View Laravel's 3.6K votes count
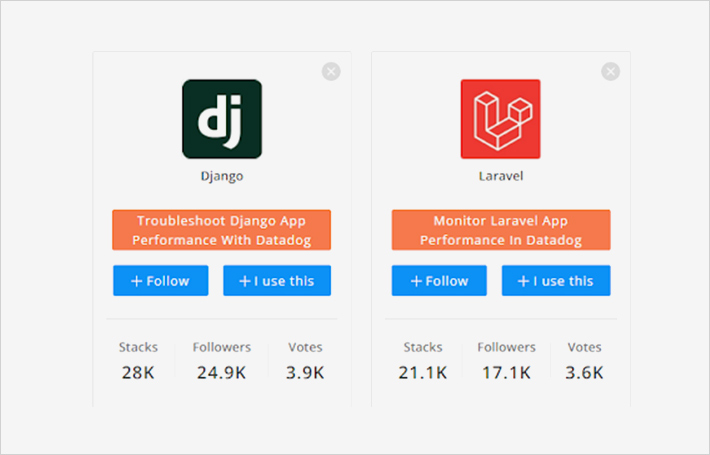 [584, 373]
